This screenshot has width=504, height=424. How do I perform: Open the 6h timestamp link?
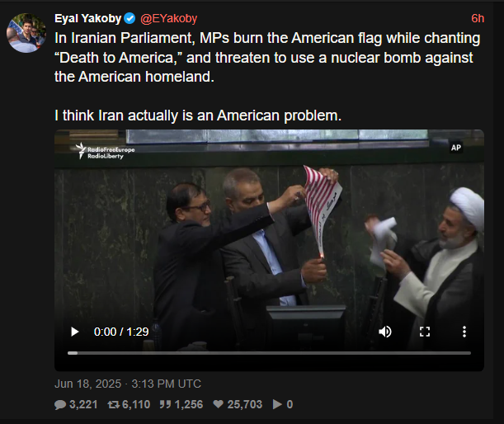[478, 18]
